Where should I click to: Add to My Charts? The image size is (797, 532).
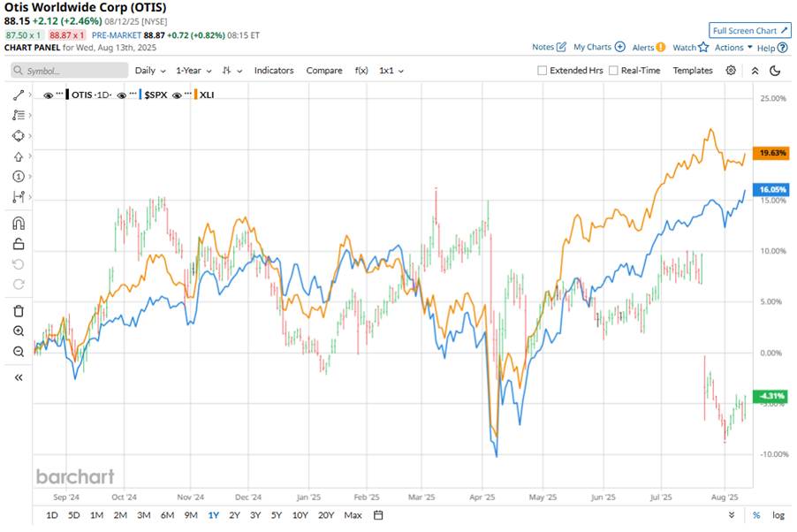[x=599, y=47]
